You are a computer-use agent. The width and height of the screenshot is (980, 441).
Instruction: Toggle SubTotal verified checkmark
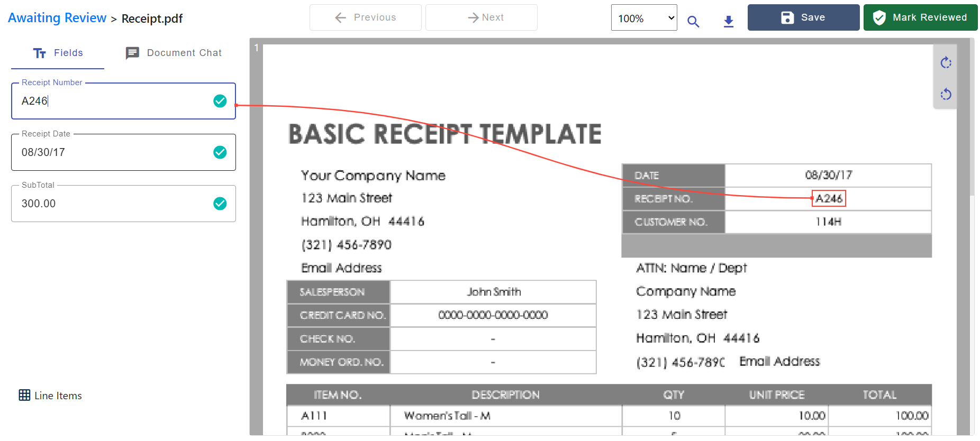click(220, 204)
